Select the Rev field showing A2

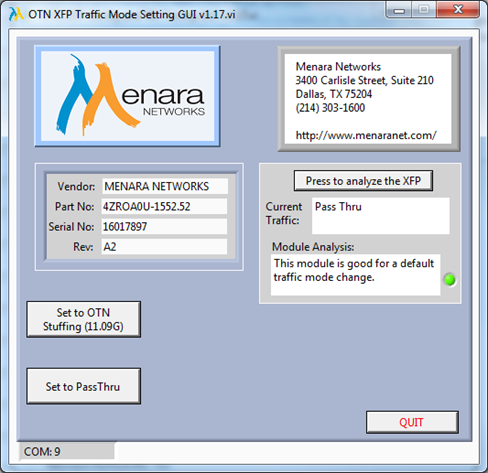click(x=165, y=247)
